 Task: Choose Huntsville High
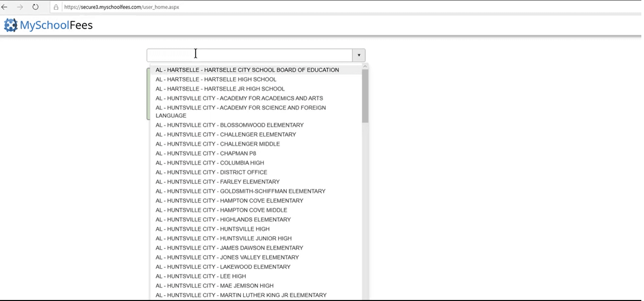coord(256,229)
